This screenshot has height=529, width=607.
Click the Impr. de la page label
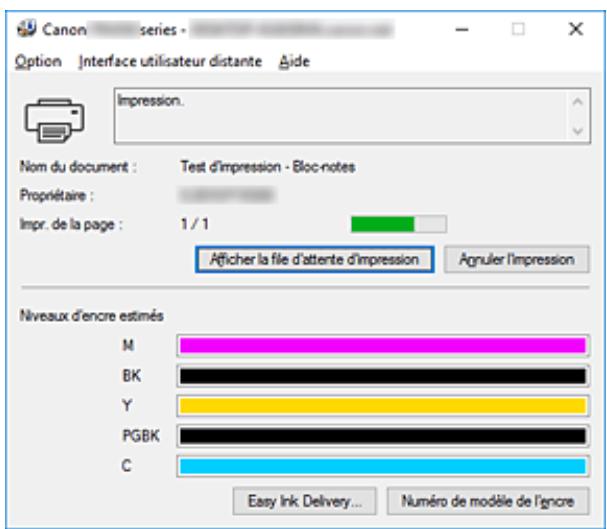[x=71, y=224]
